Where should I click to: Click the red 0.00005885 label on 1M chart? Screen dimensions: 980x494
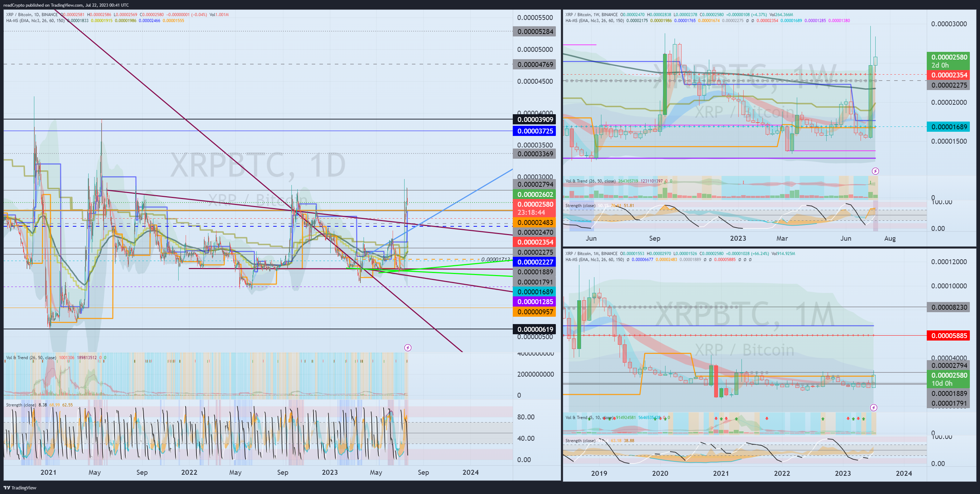948,335
